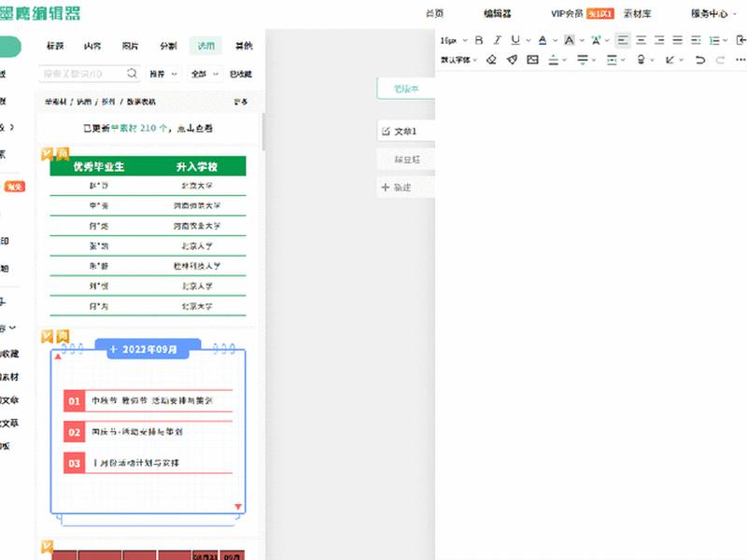Switch to the 图片 tab
Viewport: 747px width, 560px height.
(x=130, y=46)
